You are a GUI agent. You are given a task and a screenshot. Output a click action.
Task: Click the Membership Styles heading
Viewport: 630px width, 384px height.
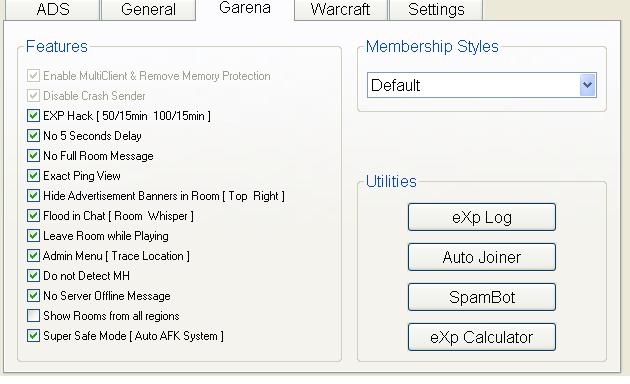(x=432, y=47)
